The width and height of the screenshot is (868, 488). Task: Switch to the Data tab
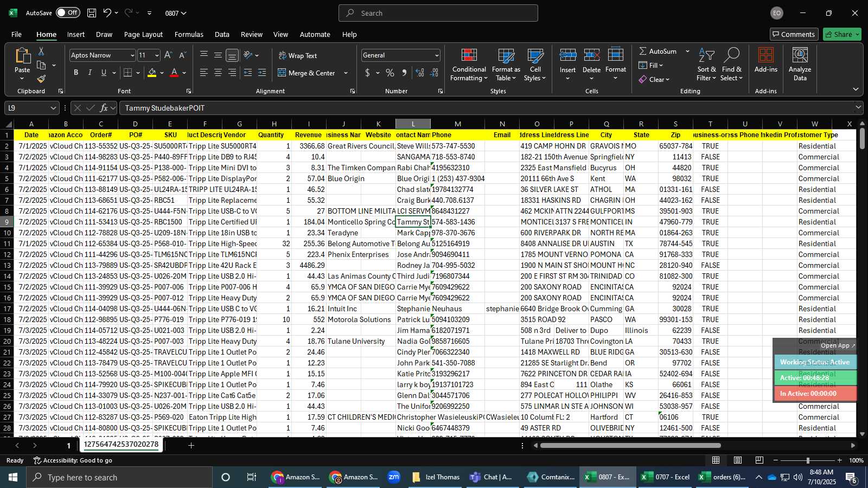[222, 34]
